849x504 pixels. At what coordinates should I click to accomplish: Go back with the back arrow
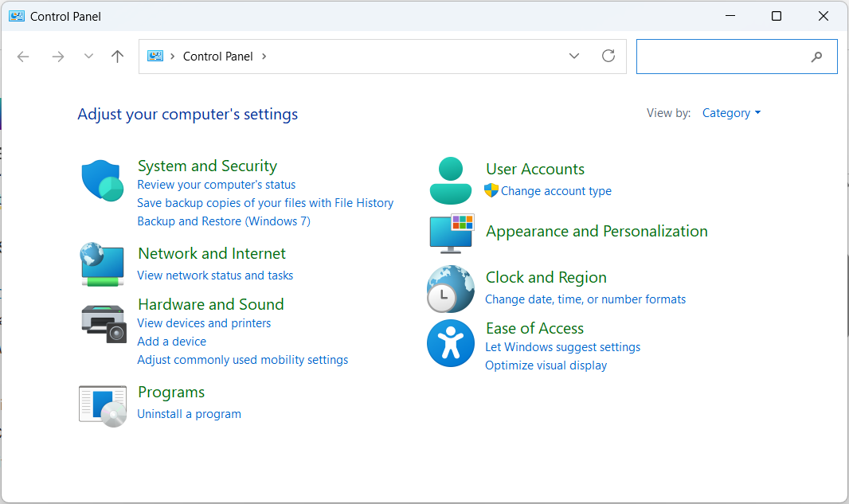pos(23,57)
